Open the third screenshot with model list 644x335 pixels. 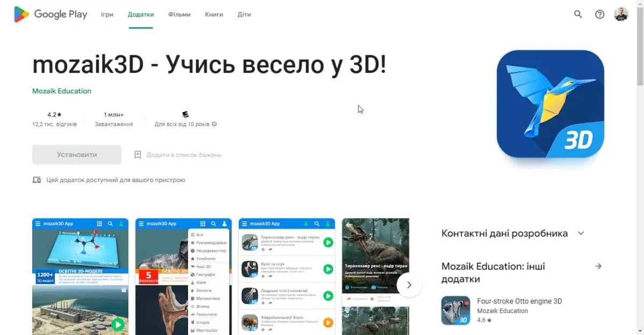[x=287, y=276]
